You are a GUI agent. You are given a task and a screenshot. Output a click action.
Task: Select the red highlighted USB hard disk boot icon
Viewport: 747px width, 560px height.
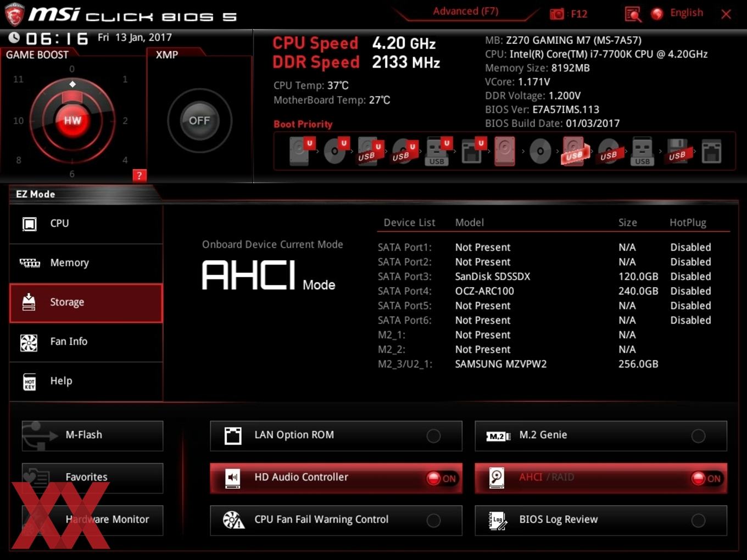click(575, 151)
